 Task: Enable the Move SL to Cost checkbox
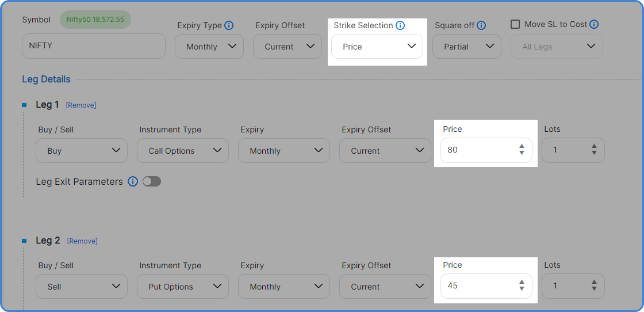515,24
